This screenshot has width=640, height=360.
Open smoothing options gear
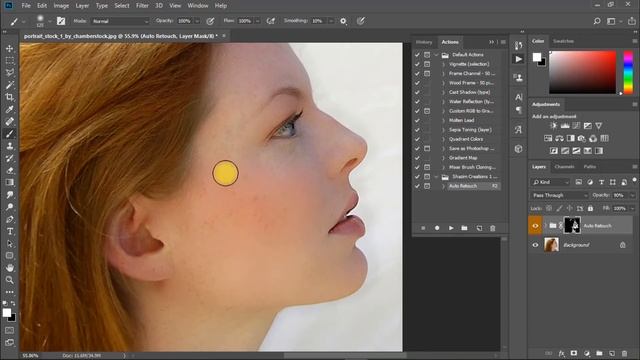(343, 21)
